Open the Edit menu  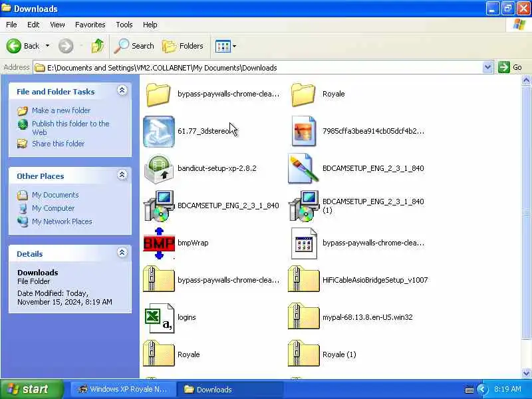click(x=33, y=25)
